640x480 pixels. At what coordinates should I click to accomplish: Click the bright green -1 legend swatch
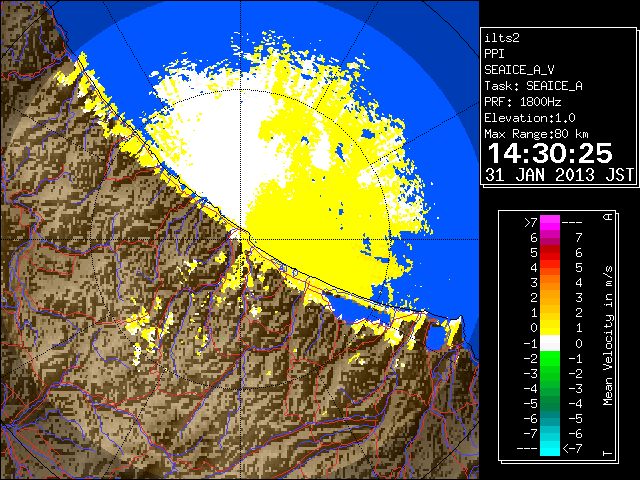point(550,358)
